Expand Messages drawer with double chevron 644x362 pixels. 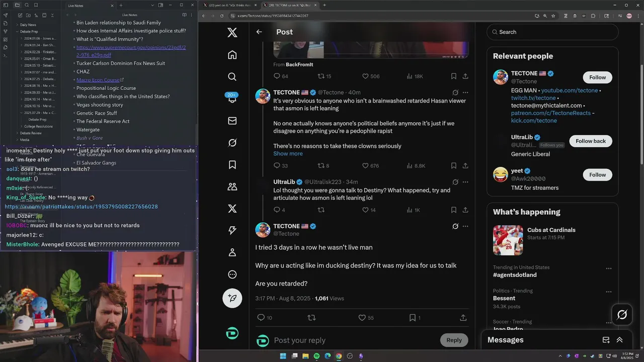tap(619, 340)
